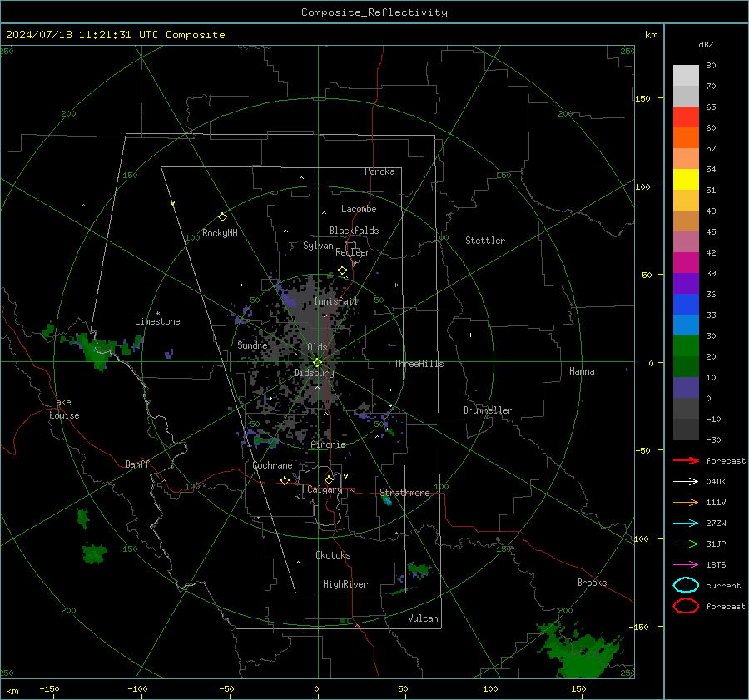
Task: Click the Banff label
Action: [137, 464]
